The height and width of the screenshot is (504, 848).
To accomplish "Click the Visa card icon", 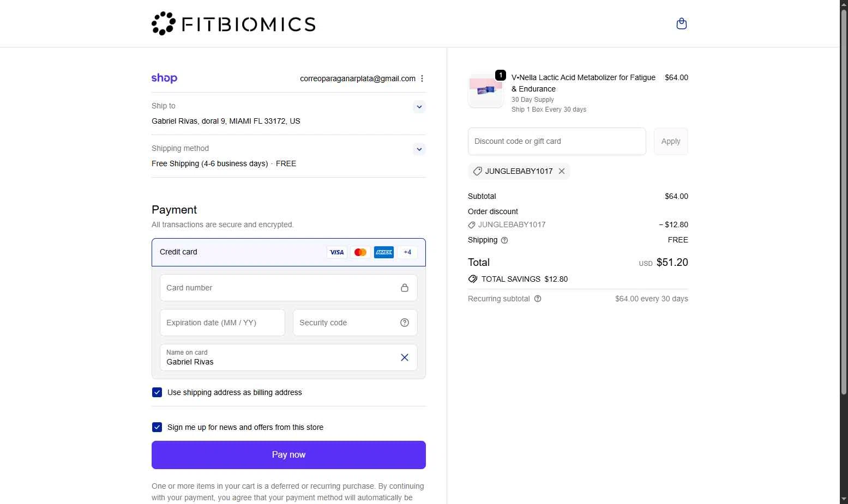I will click(x=337, y=252).
